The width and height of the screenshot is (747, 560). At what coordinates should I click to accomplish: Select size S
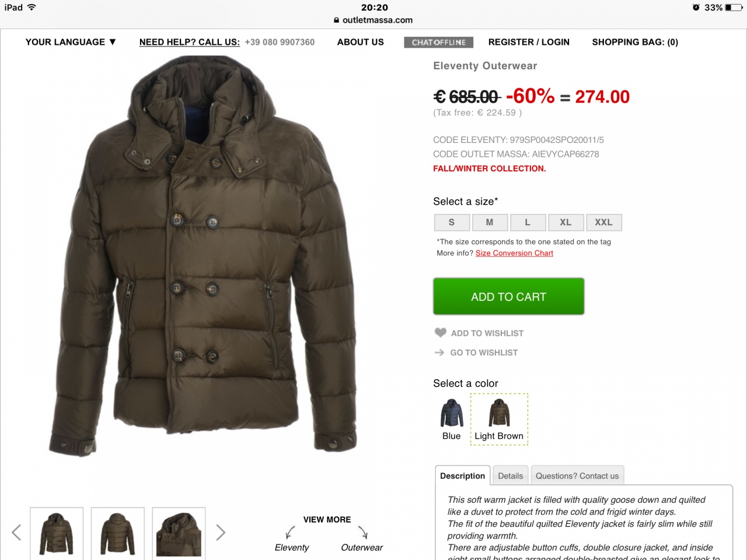pyautogui.click(x=452, y=222)
